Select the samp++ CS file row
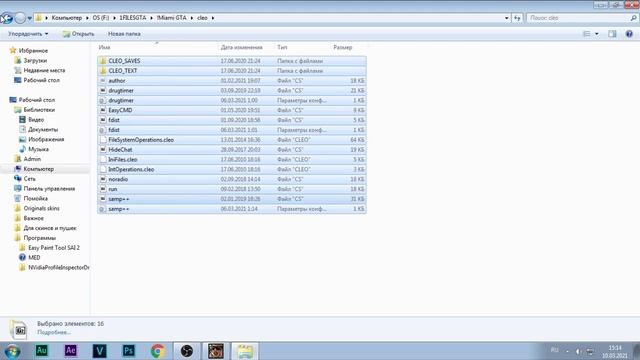 (x=232, y=199)
